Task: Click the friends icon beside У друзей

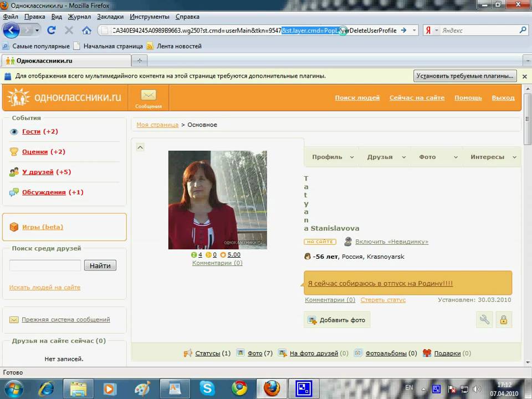Action: click(14, 172)
